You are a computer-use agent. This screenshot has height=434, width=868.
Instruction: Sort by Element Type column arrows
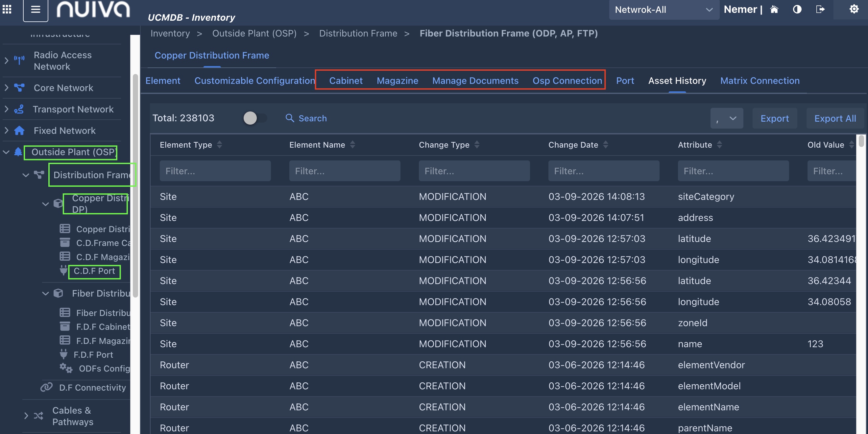pos(219,145)
